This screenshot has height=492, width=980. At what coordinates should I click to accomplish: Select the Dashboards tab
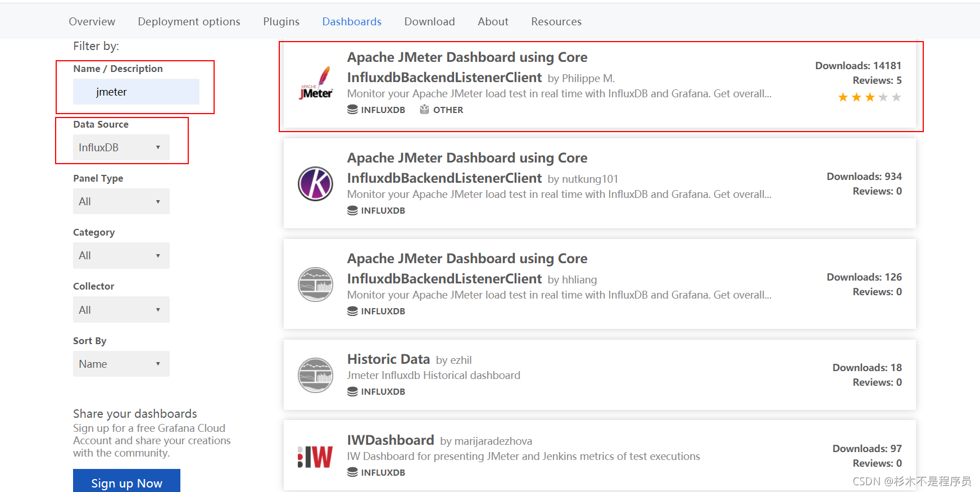pyautogui.click(x=352, y=21)
